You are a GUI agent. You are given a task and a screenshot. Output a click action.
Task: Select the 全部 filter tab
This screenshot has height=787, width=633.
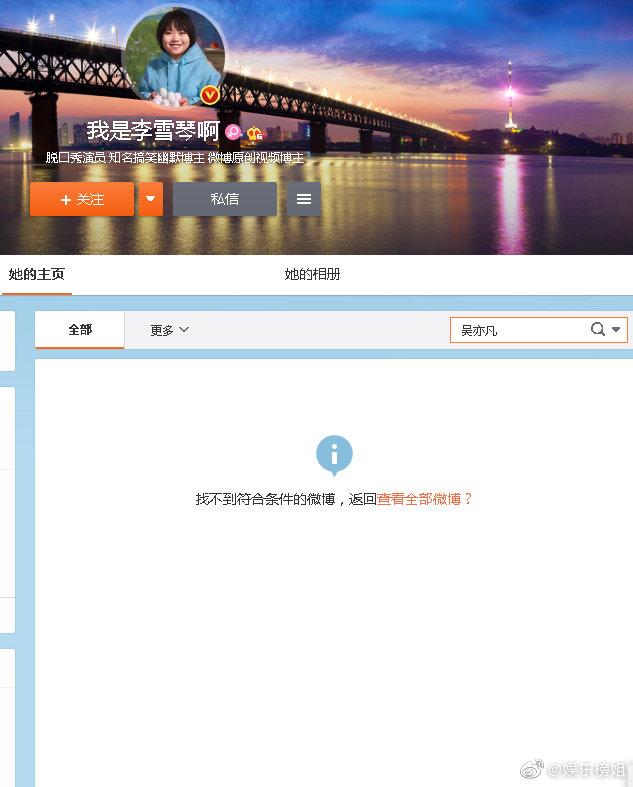tap(80, 330)
